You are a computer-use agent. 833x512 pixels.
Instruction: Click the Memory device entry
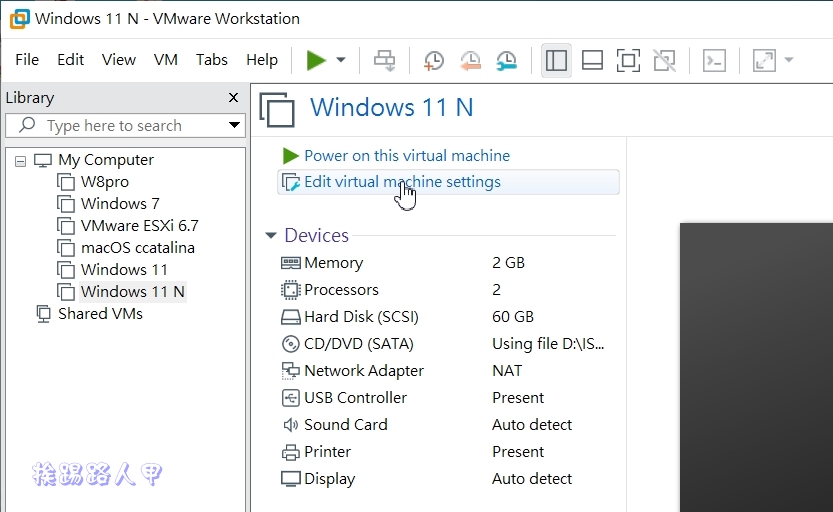(334, 263)
